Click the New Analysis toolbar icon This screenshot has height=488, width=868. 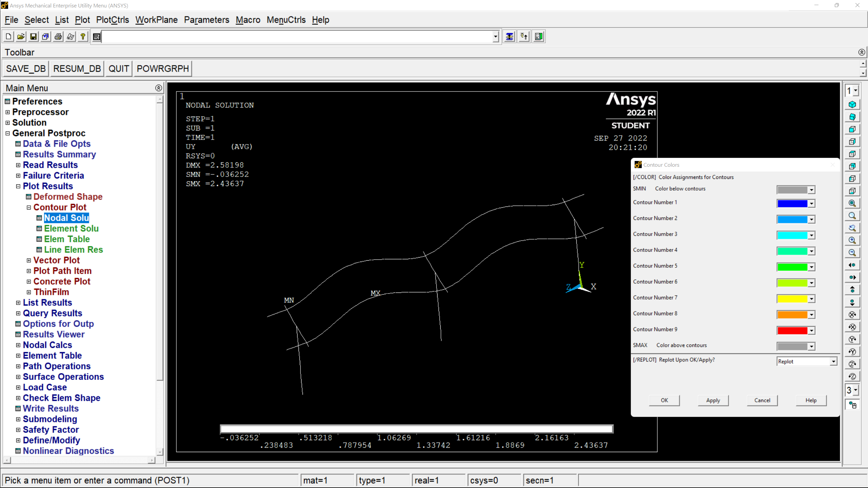coord(8,37)
